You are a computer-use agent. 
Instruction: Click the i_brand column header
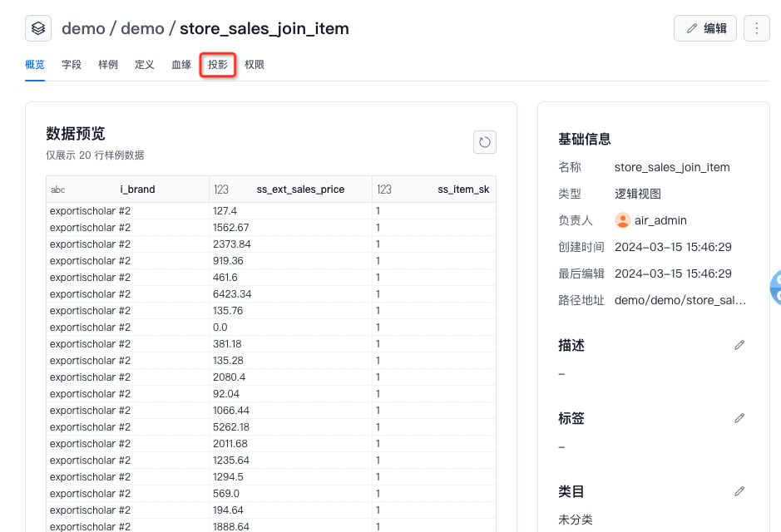[137, 190]
